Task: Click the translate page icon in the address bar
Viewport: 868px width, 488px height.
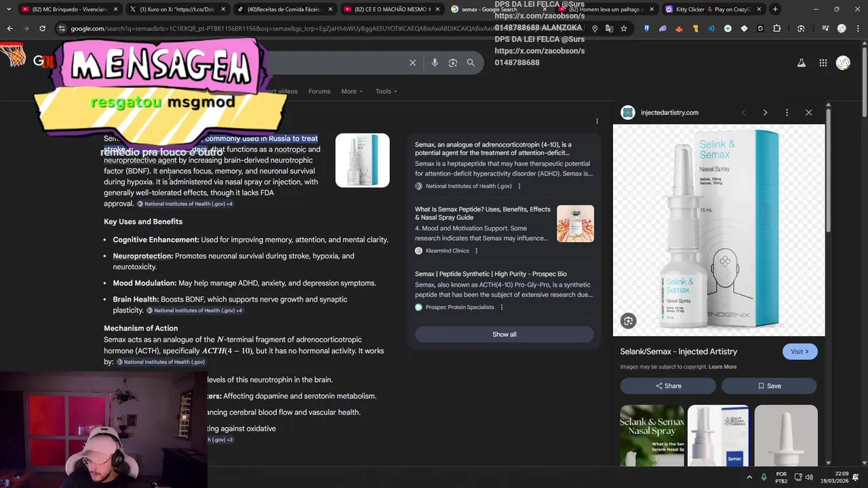Action: pos(609,28)
